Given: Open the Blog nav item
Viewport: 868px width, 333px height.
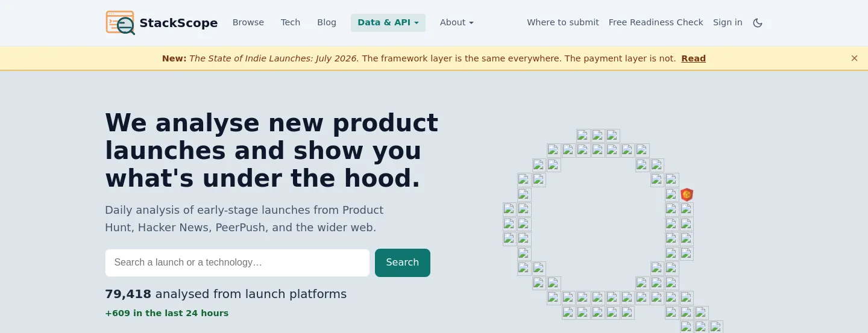Looking at the screenshot, I should point(327,22).
